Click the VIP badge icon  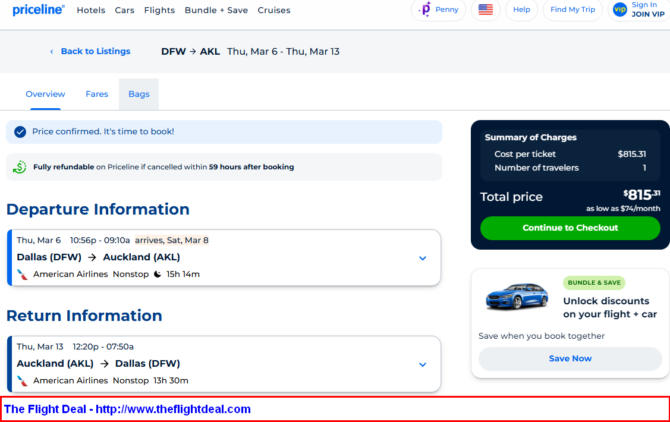coord(620,9)
